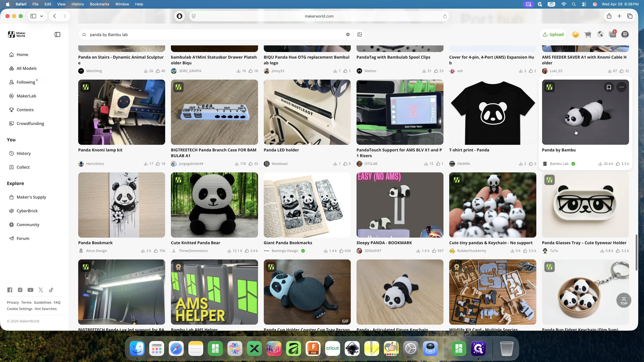Open image search via the picture icon

click(360, 34)
